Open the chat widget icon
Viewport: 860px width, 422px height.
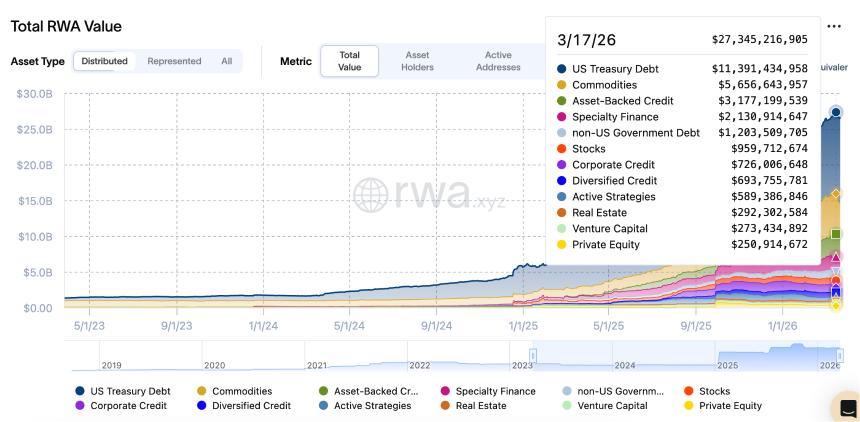coord(847,407)
